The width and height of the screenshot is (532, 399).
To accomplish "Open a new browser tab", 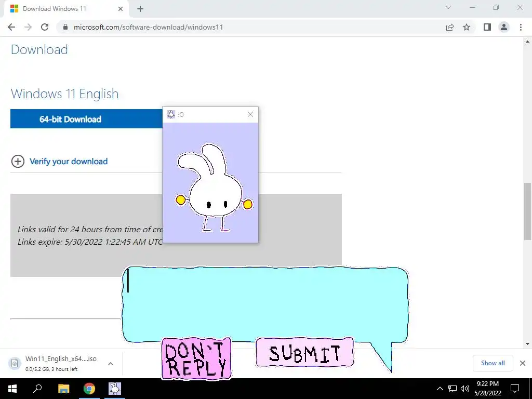I will click(x=140, y=9).
